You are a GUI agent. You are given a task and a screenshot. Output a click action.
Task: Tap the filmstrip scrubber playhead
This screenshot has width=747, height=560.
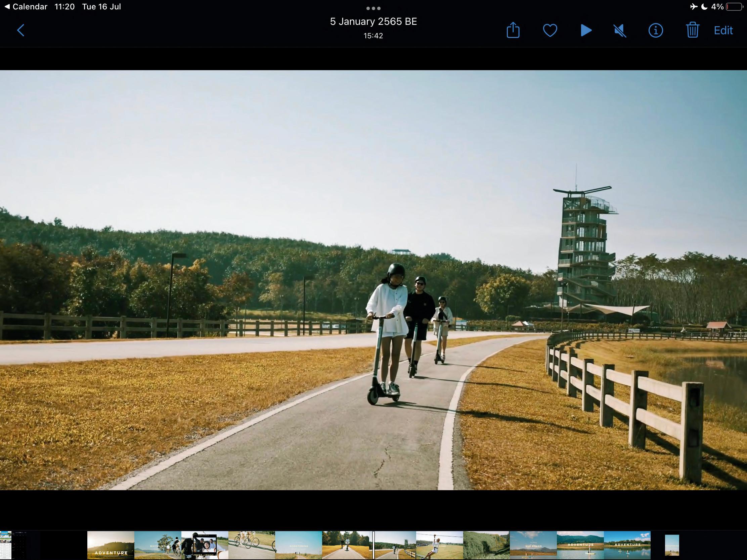coord(373,545)
